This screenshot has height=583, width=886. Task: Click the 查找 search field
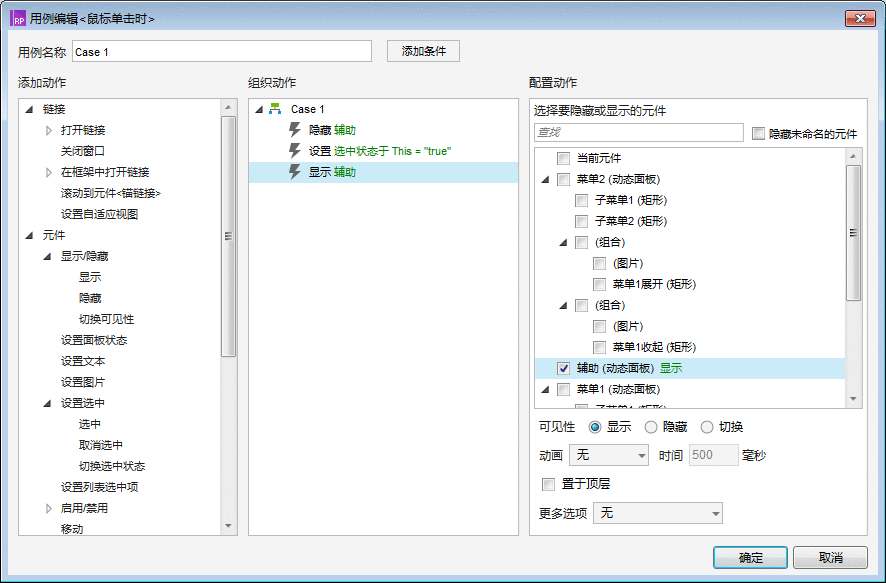coord(639,132)
